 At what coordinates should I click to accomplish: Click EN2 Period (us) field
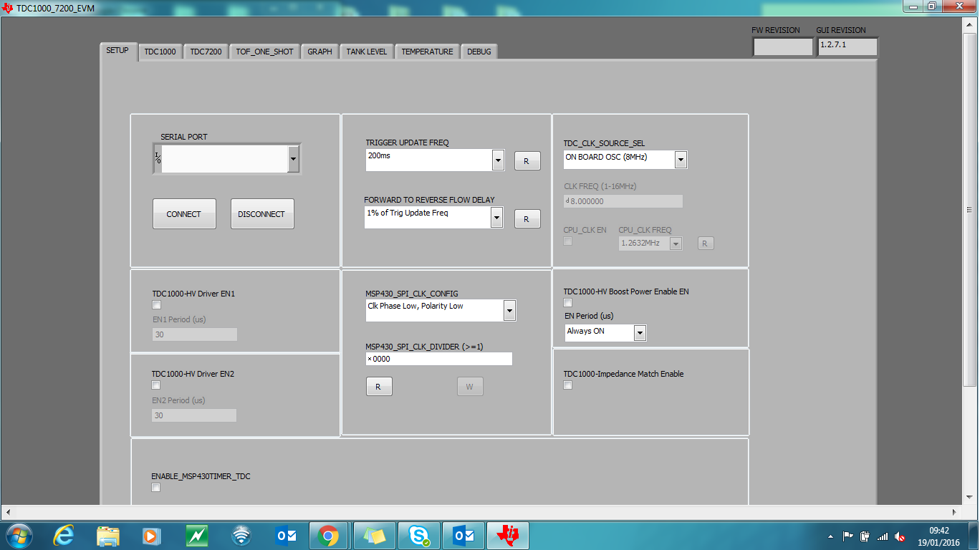tap(194, 415)
